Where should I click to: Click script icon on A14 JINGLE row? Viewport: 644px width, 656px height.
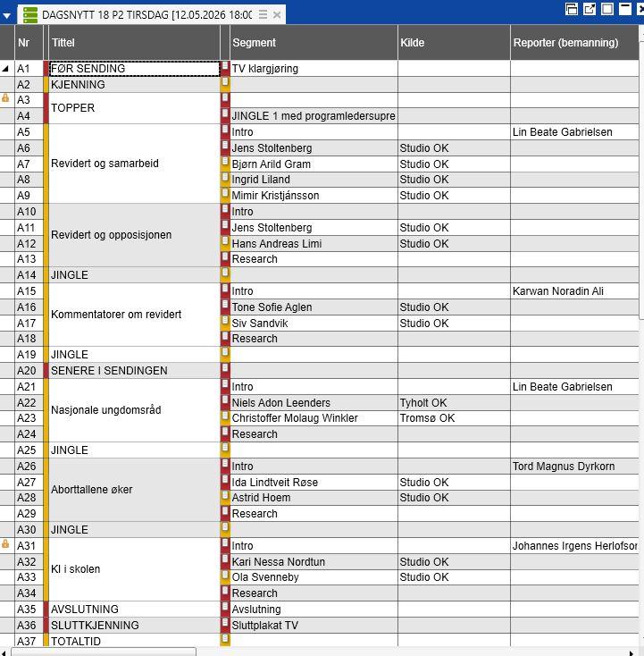(225, 273)
